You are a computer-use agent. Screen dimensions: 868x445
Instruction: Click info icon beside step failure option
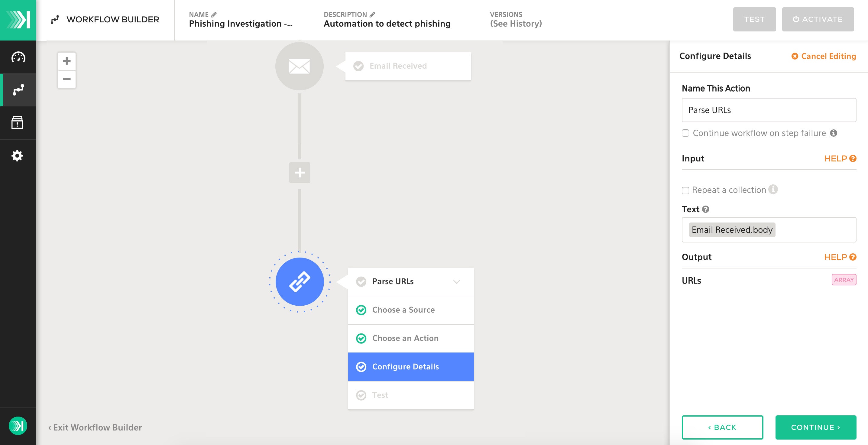833,133
